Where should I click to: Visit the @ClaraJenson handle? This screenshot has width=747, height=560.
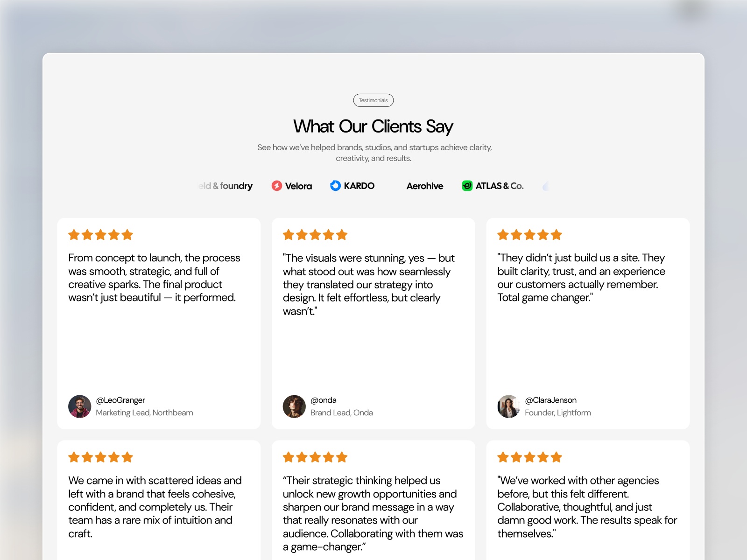[551, 400]
